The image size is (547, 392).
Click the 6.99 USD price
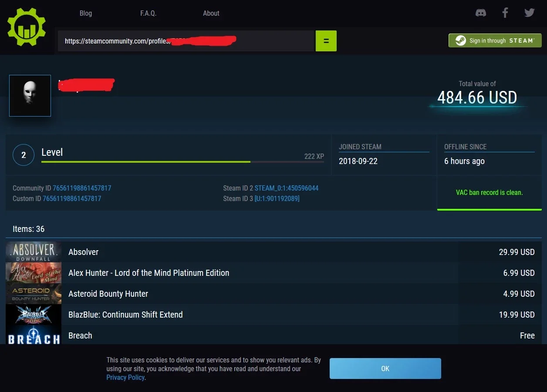point(519,273)
